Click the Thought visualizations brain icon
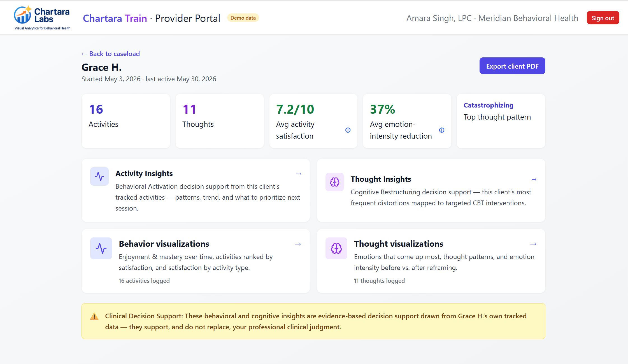 (x=336, y=248)
